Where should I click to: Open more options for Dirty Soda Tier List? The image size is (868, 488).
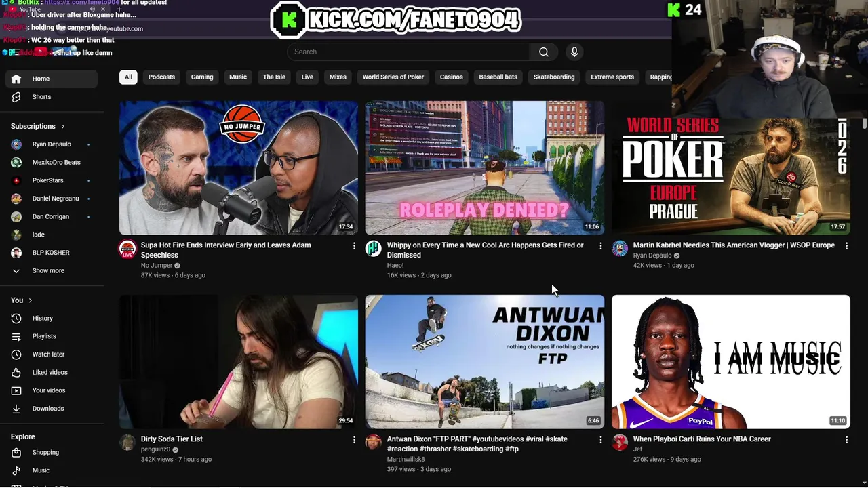click(x=354, y=440)
